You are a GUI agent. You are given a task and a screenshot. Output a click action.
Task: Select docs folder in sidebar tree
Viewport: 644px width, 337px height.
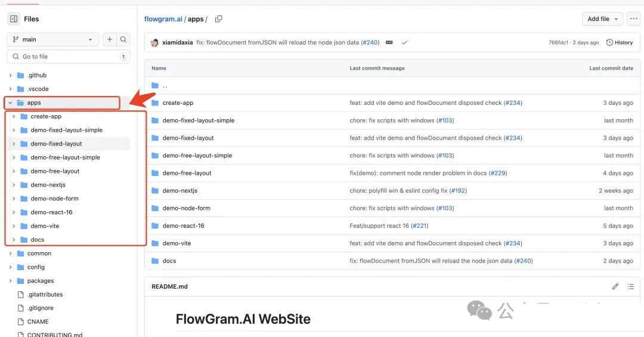[x=38, y=240]
